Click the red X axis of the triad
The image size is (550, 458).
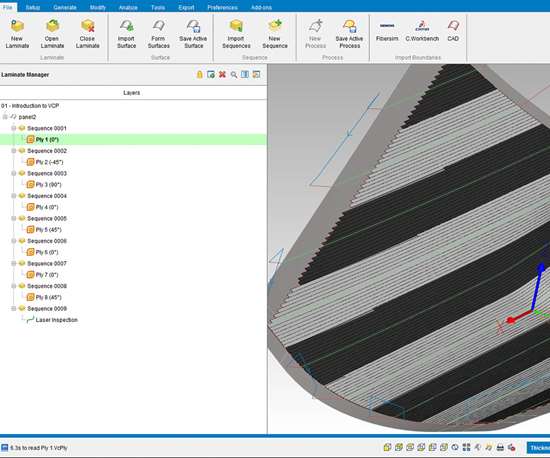[x=521, y=316]
